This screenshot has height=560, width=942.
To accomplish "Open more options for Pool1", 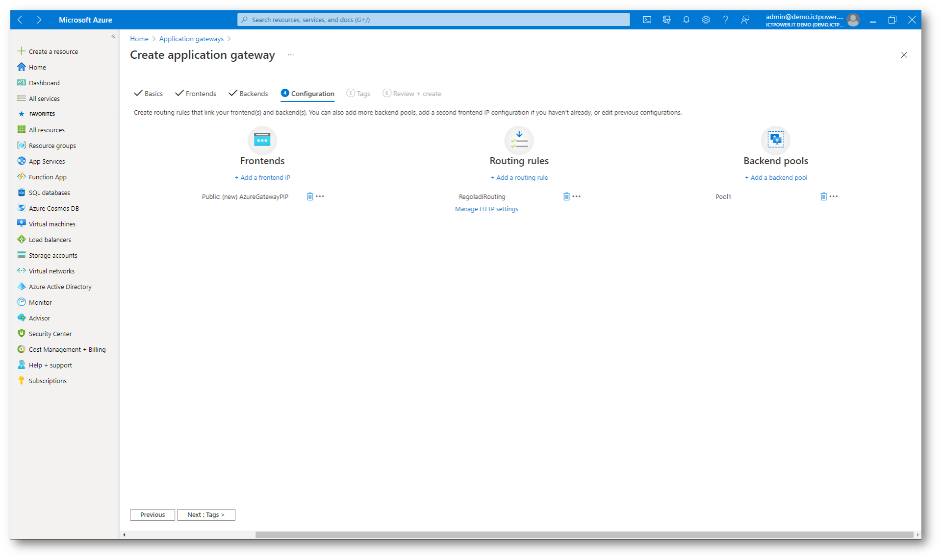I will coord(834,196).
